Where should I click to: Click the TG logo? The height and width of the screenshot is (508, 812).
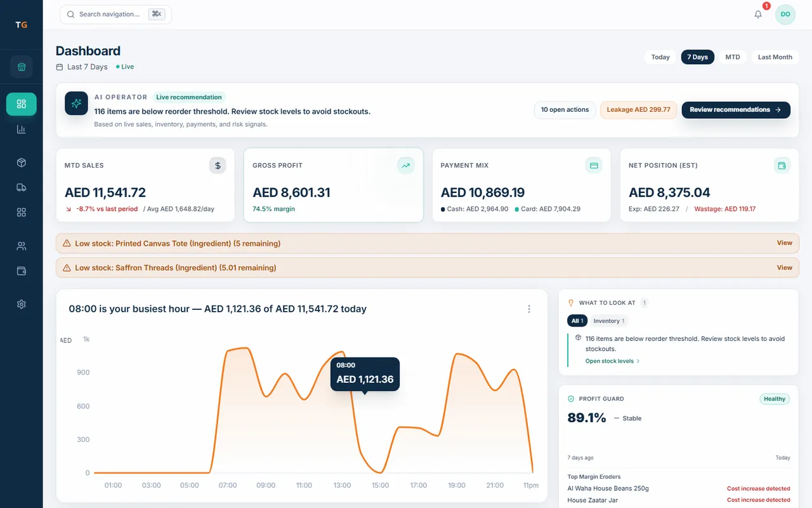pyautogui.click(x=22, y=25)
